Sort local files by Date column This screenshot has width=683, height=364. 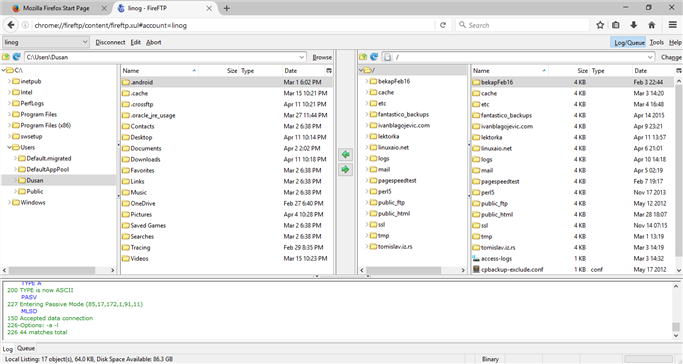point(304,71)
